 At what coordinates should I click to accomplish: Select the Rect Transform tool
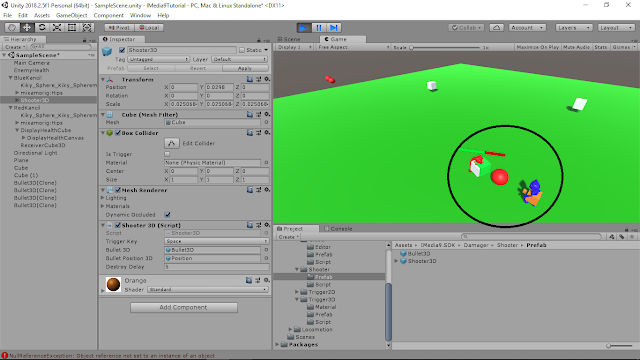pyautogui.click(x=72, y=27)
